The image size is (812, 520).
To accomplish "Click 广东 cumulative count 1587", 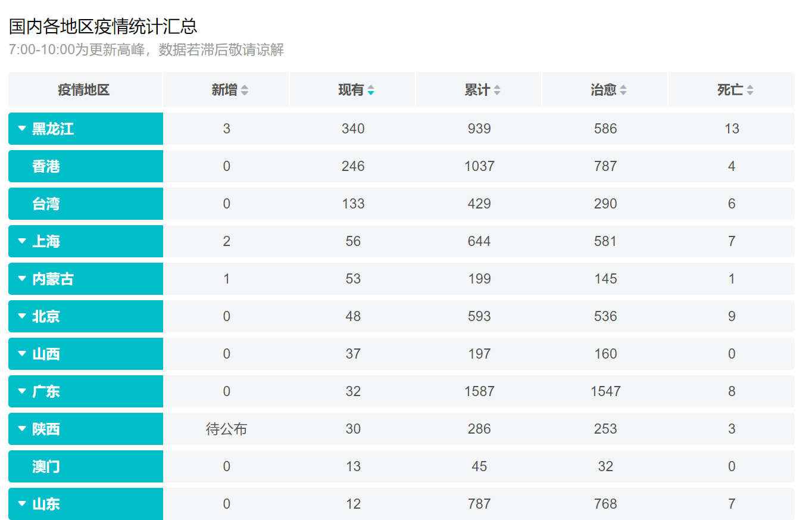I will pyautogui.click(x=479, y=391).
